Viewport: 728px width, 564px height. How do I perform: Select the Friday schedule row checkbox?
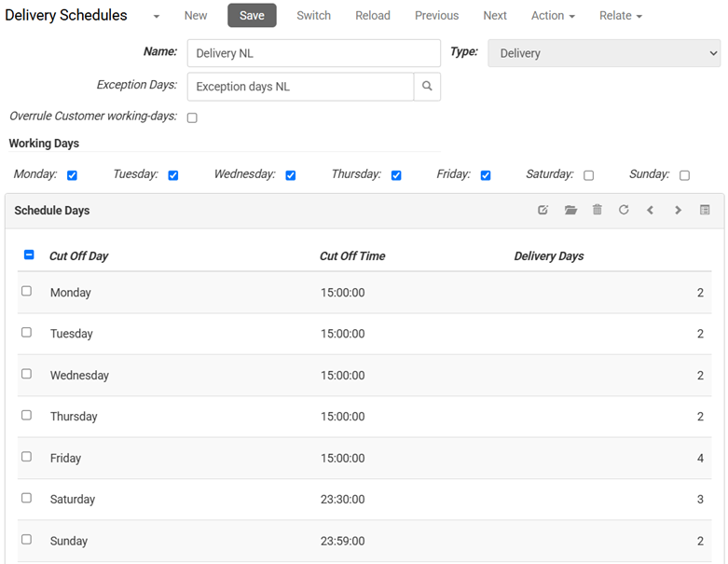click(x=26, y=457)
